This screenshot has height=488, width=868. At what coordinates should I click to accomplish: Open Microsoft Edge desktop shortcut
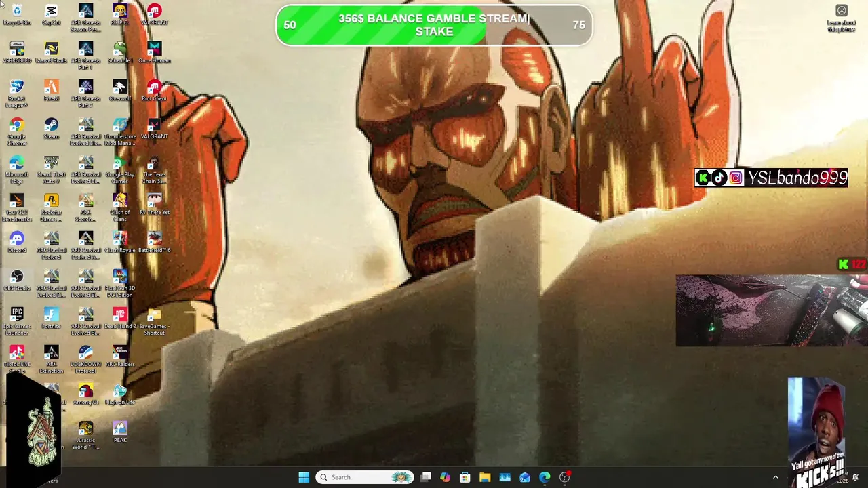(x=17, y=170)
